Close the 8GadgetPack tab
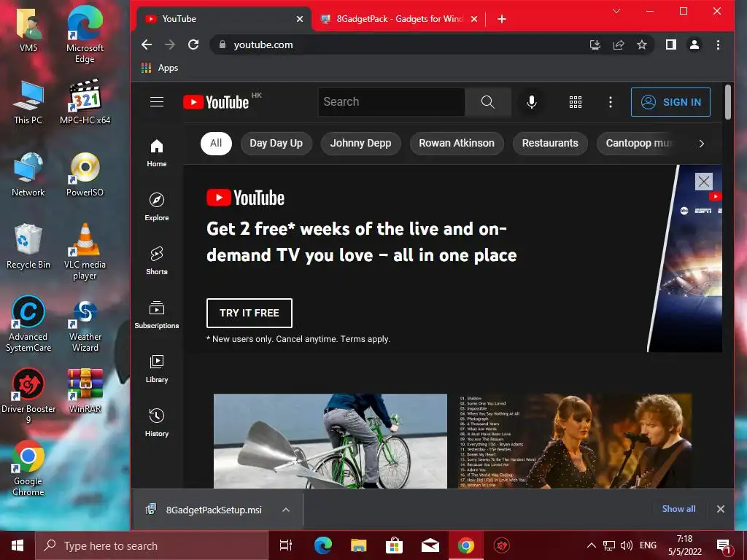The height and width of the screenshot is (560, 747). coord(474,19)
